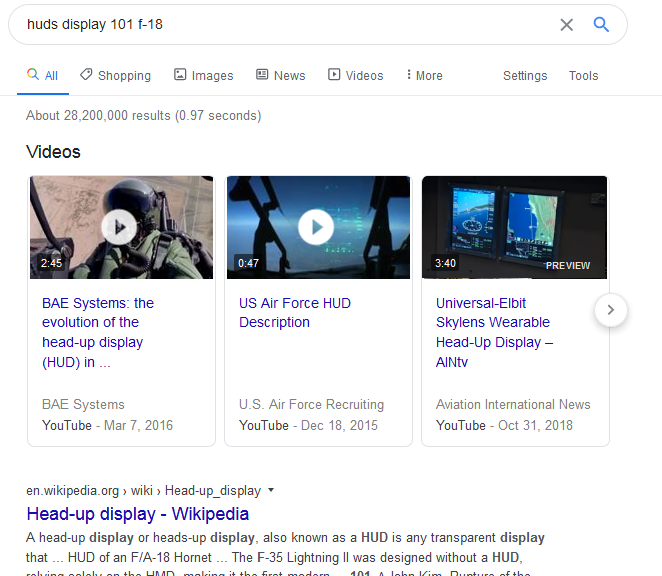
Task: Click the blue search magnifier icon
Action: [601, 25]
